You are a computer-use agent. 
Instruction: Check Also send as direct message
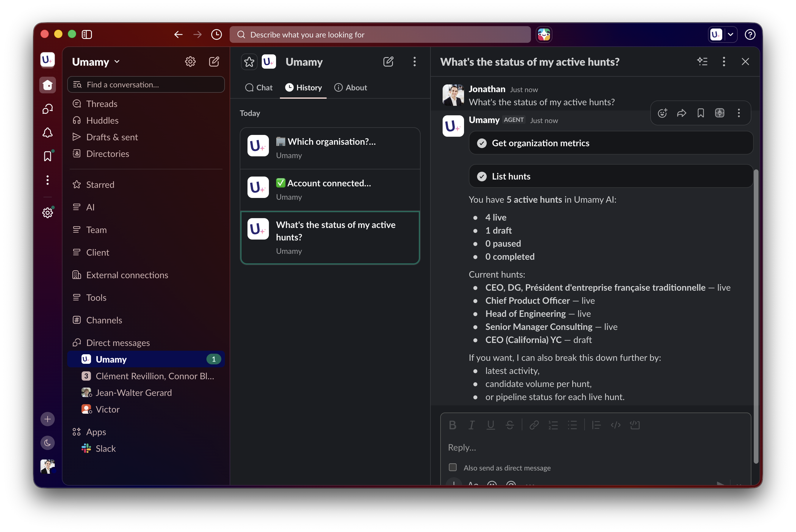(452, 467)
